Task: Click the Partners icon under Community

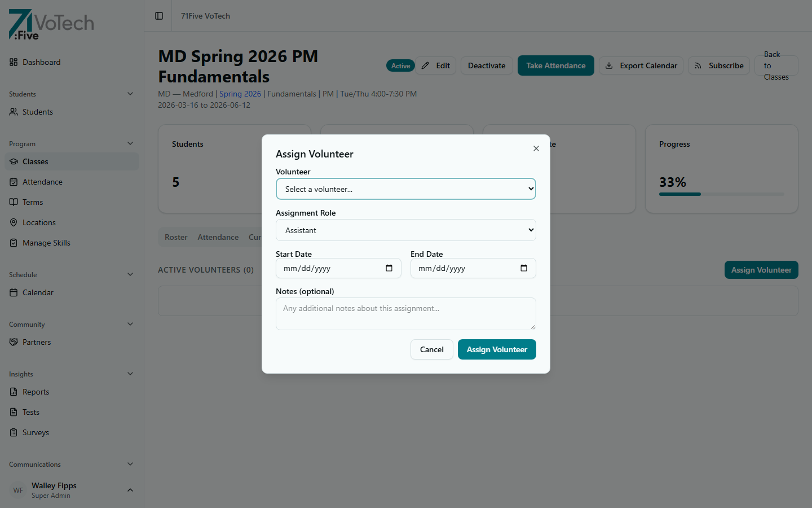Action: 14,342
